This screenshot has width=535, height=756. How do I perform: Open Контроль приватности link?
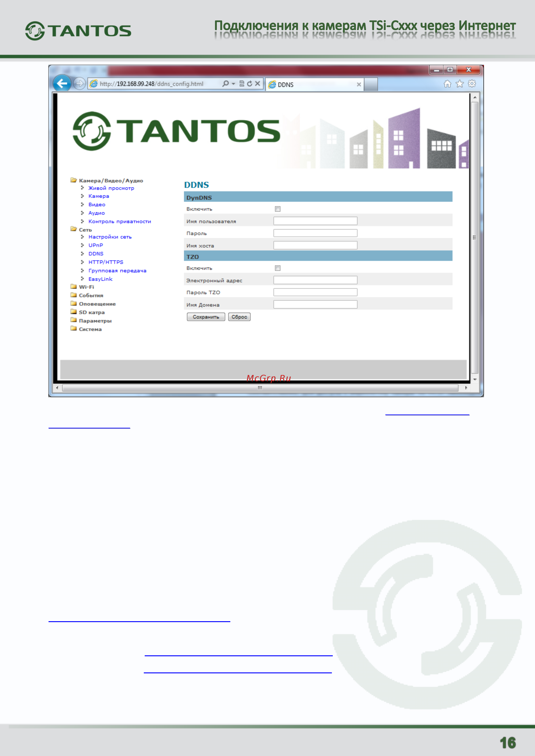120,221
